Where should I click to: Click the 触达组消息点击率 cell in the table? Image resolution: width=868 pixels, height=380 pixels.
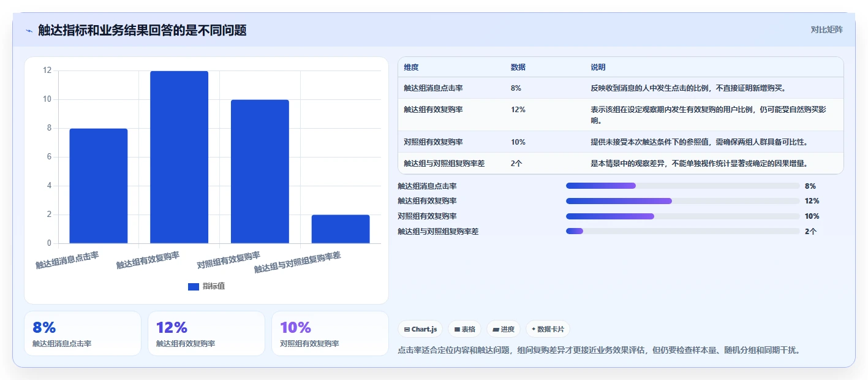[433, 88]
